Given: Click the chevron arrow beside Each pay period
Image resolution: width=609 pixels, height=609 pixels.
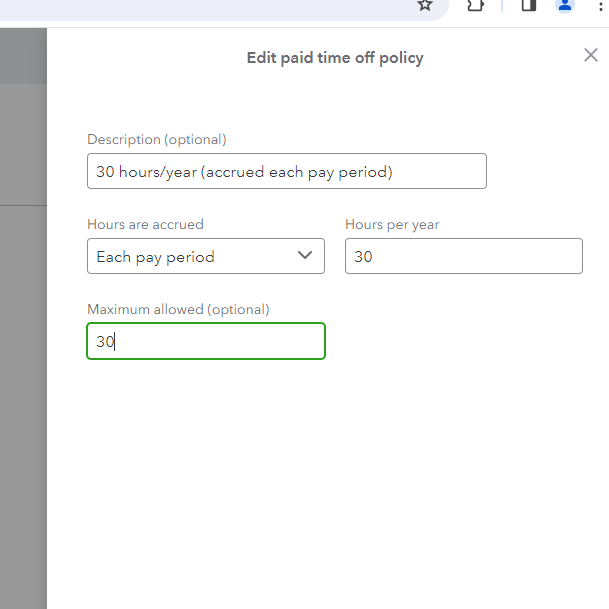Looking at the screenshot, I should (305, 255).
